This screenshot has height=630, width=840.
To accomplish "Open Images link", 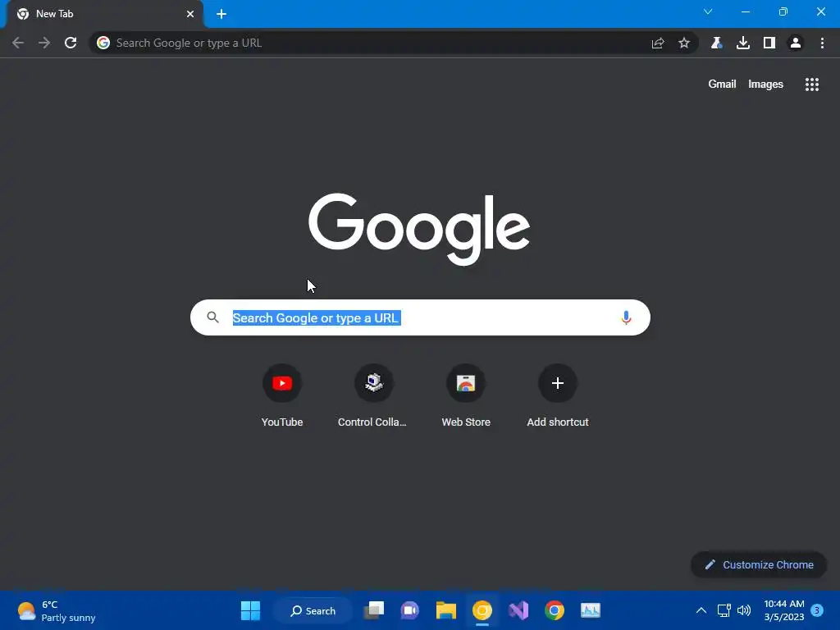I will click(x=765, y=84).
